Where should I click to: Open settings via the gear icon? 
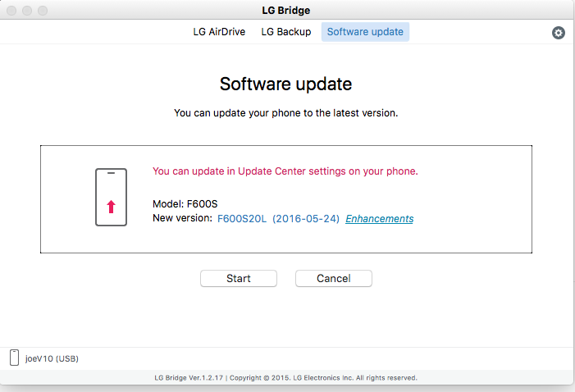[558, 33]
